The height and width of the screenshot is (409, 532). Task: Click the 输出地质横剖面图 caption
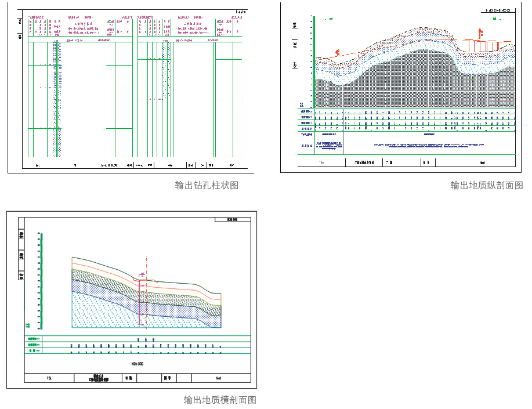coord(220,400)
